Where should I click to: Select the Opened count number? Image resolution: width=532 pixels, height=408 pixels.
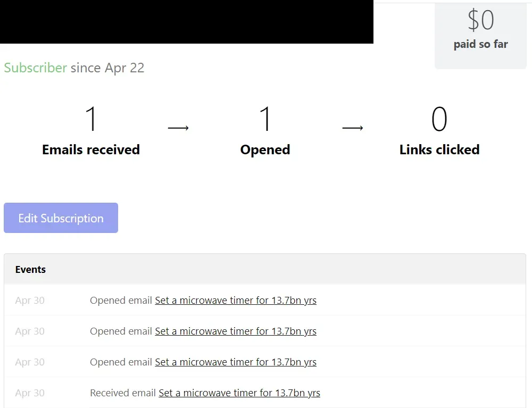click(265, 119)
